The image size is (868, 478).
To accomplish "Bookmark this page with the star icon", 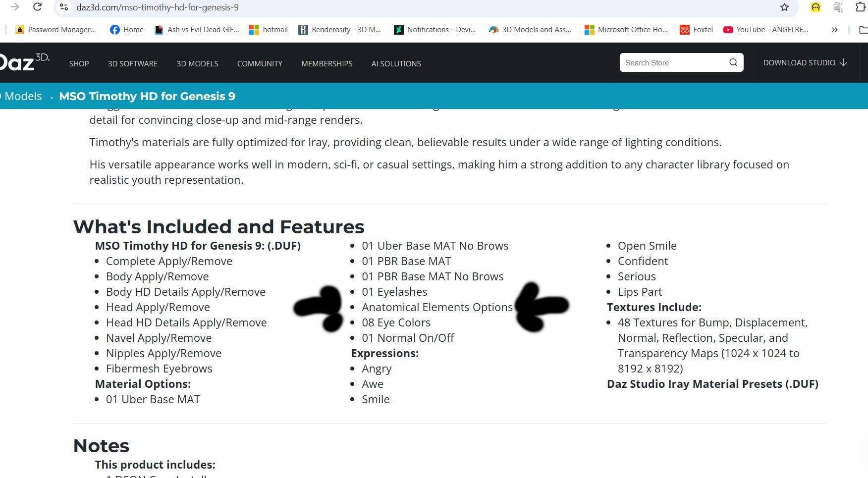I will [784, 7].
